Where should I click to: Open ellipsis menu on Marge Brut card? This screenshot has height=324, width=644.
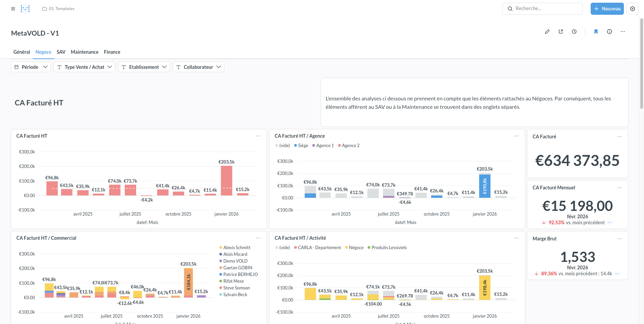620,239
